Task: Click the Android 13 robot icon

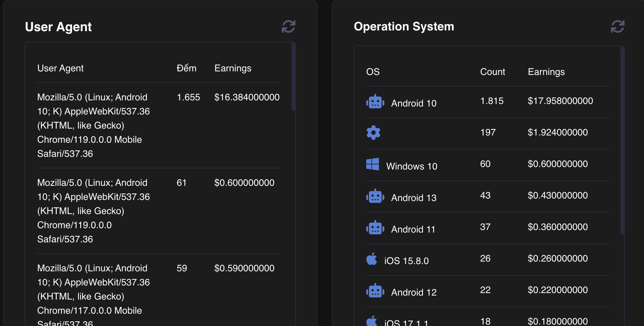Action: point(375,196)
